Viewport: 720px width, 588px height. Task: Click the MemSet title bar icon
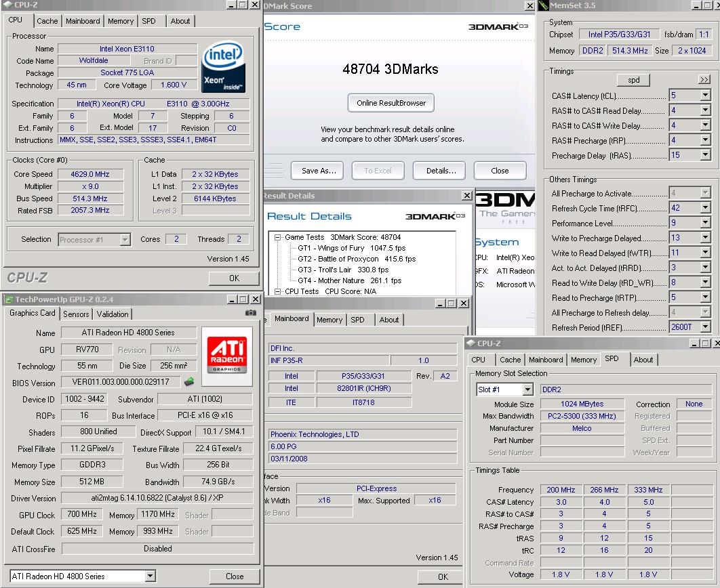click(544, 5)
